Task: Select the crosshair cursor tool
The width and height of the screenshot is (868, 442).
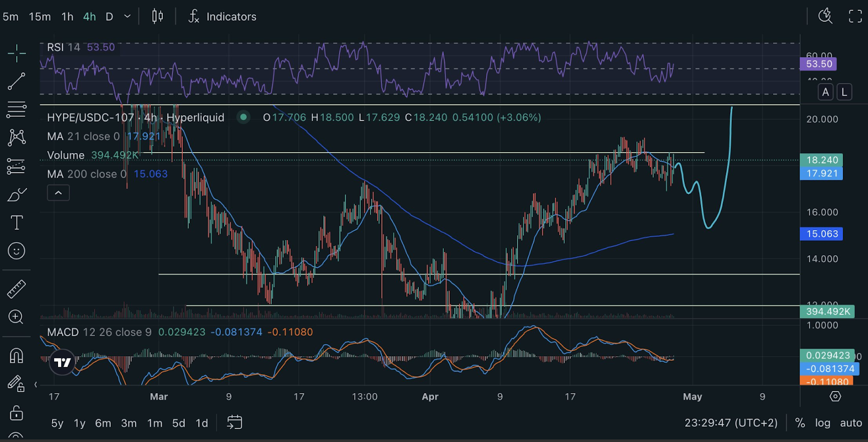Action: click(16, 53)
